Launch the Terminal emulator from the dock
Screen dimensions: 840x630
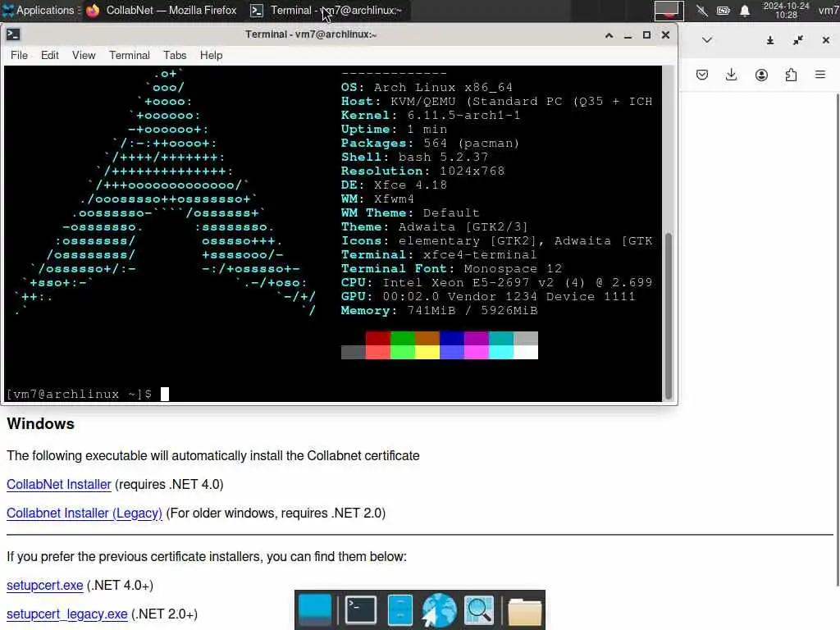click(x=361, y=609)
